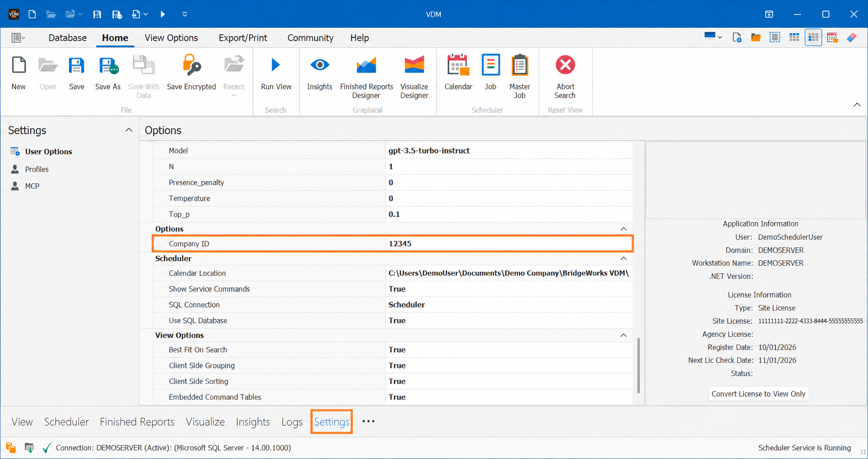The height and width of the screenshot is (459, 868).
Task: Collapse the ribbon with the chevron
Action: pyautogui.click(x=857, y=105)
